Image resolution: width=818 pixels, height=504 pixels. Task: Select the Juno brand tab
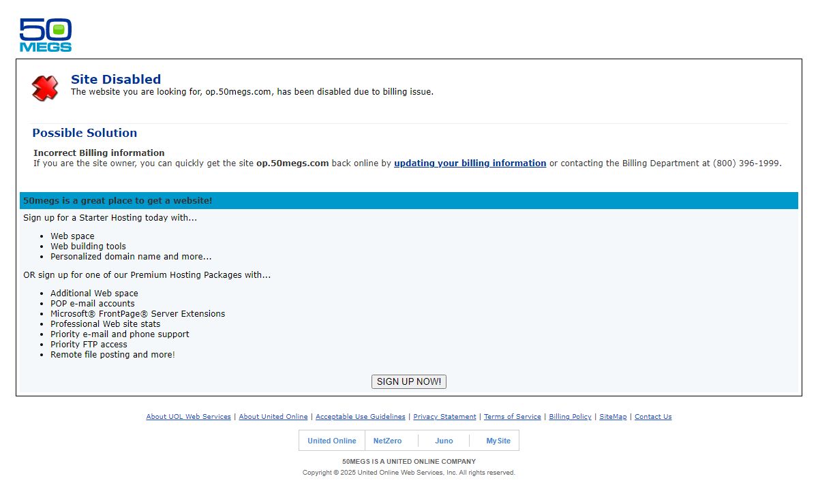pos(444,441)
